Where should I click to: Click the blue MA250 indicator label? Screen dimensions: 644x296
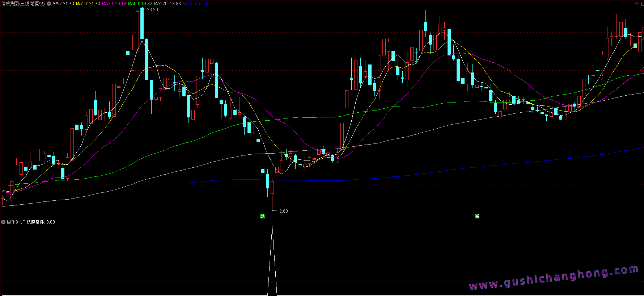click(x=196, y=4)
